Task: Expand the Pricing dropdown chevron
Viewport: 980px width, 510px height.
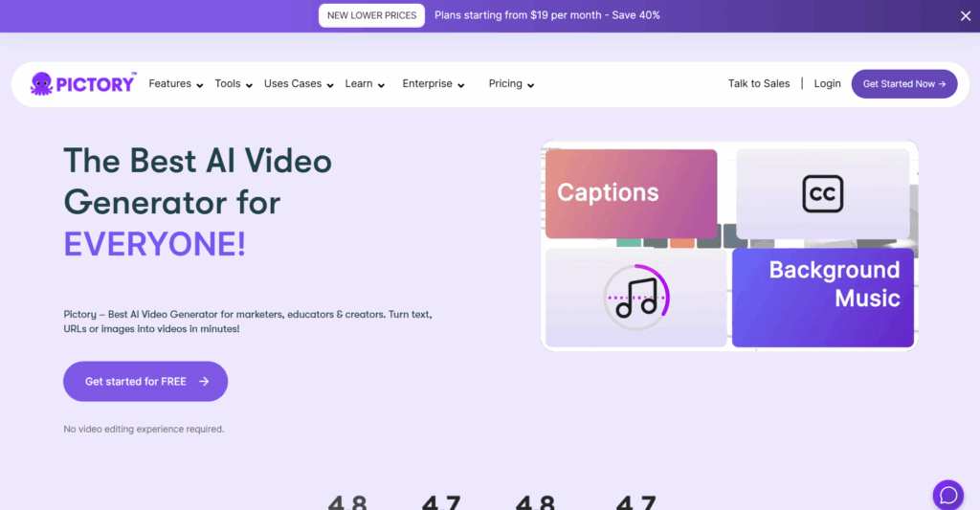Action: [530, 85]
